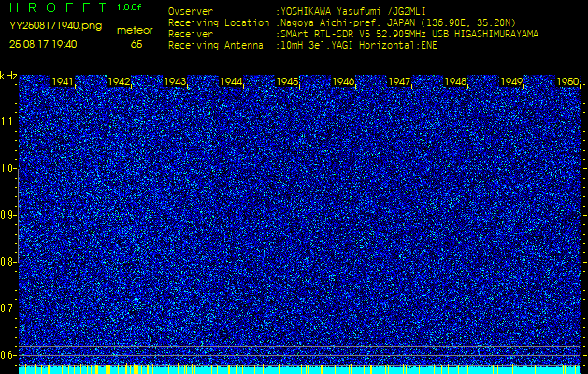Click time marker 1946
Image resolution: width=588 pixels, height=374 pixels.
coord(343,81)
